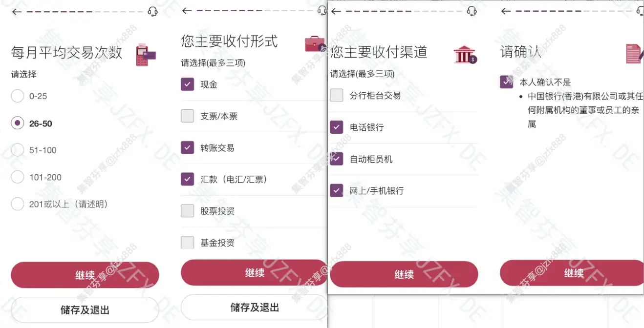Choose 51-100 transactions per month
This screenshot has height=328, width=644.
point(18,150)
